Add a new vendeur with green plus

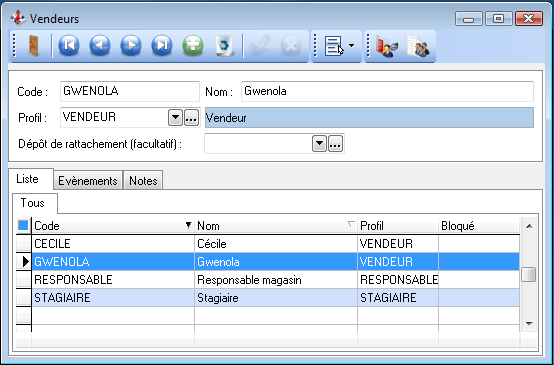(193, 46)
